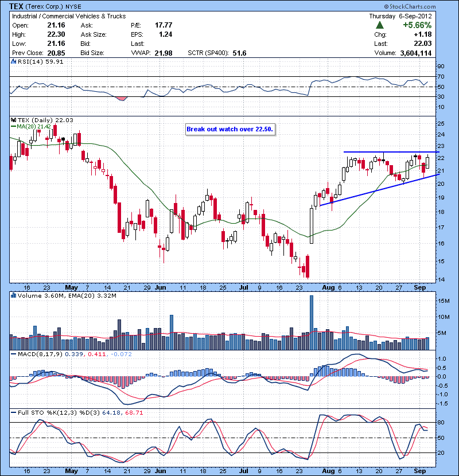Screen dimensions: 459x476
Task: Click the MACD(8,17,9) legend line marker
Action: click(x=13, y=354)
